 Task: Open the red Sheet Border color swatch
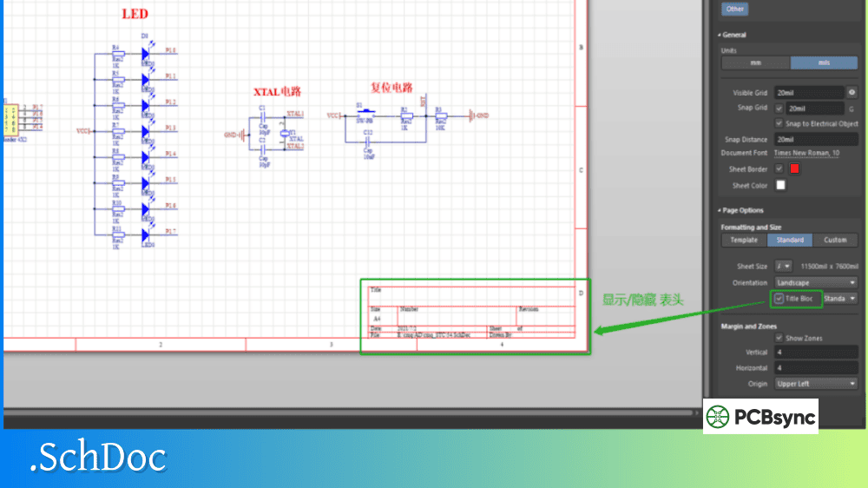tap(793, 168)
